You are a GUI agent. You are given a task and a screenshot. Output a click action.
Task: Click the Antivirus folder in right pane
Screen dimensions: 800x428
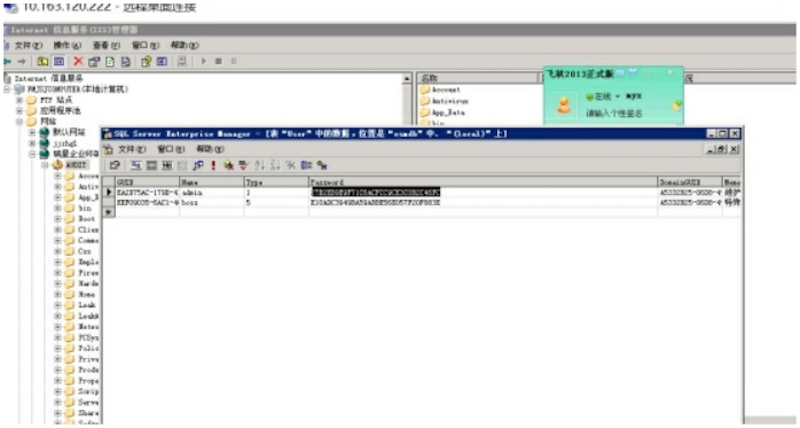[446, 101]
